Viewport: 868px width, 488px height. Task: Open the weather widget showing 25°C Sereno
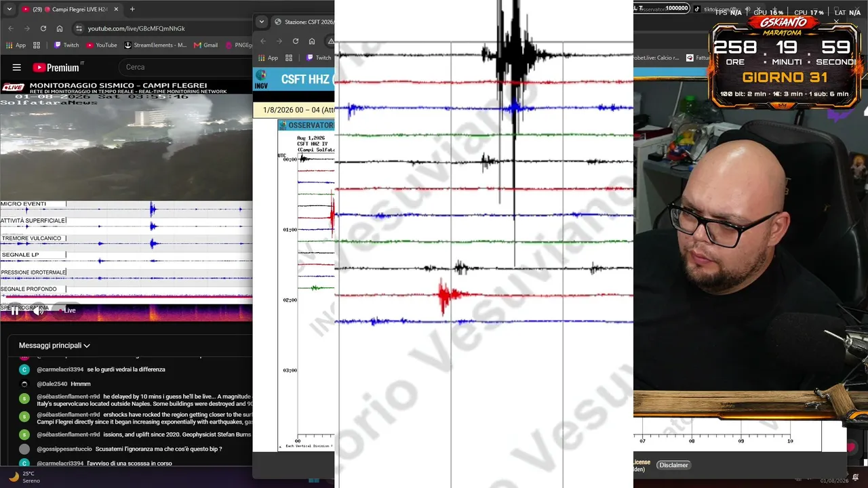point(24,477)
